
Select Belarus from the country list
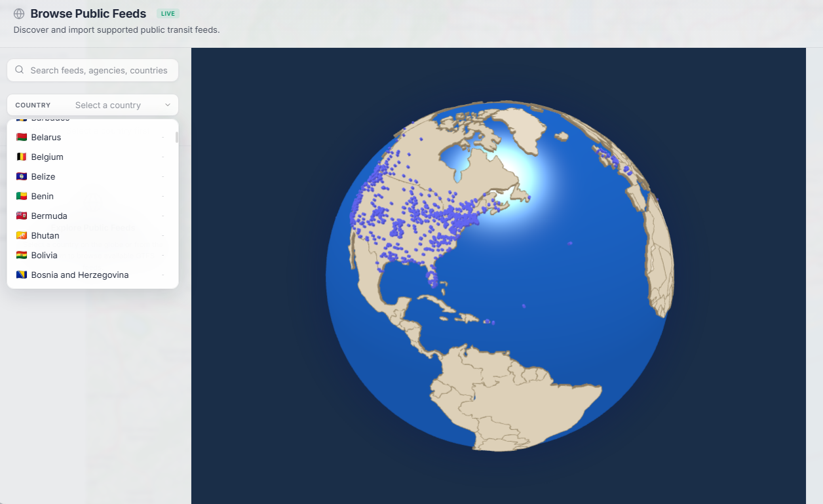[90, 137]
